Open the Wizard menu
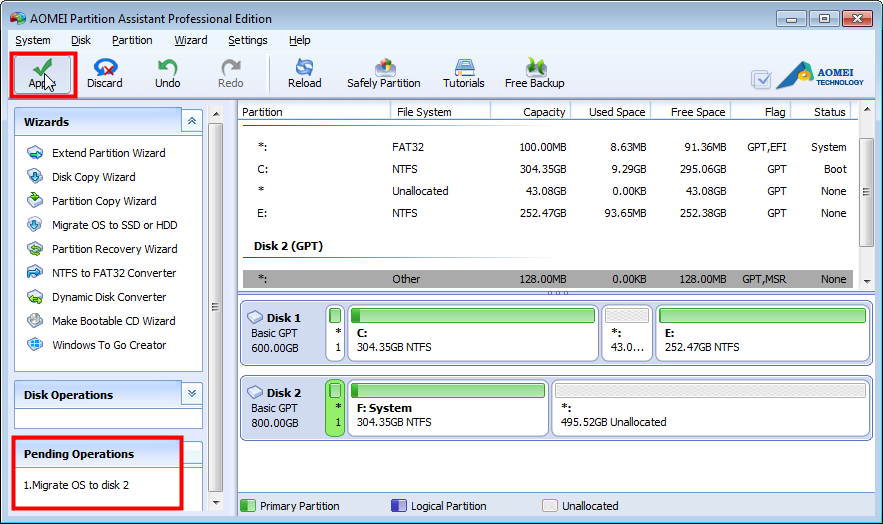The image size is (883, 524). coord(190,40)
